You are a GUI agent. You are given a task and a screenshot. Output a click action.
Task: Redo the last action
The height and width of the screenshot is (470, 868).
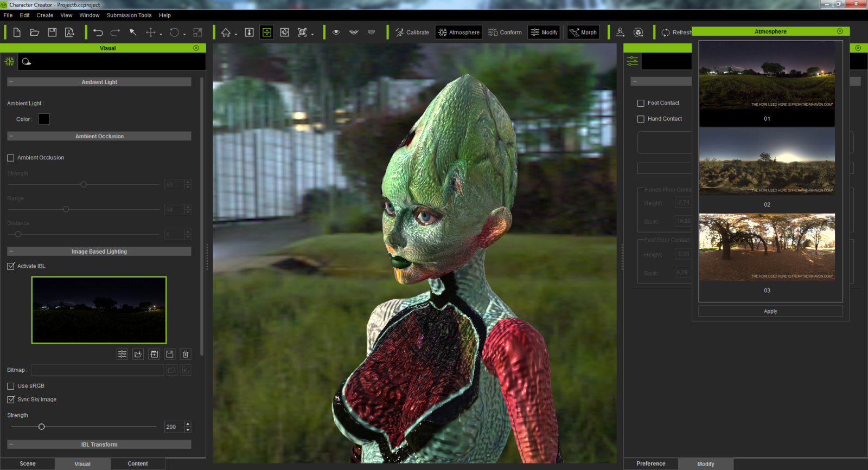[116, 33]
